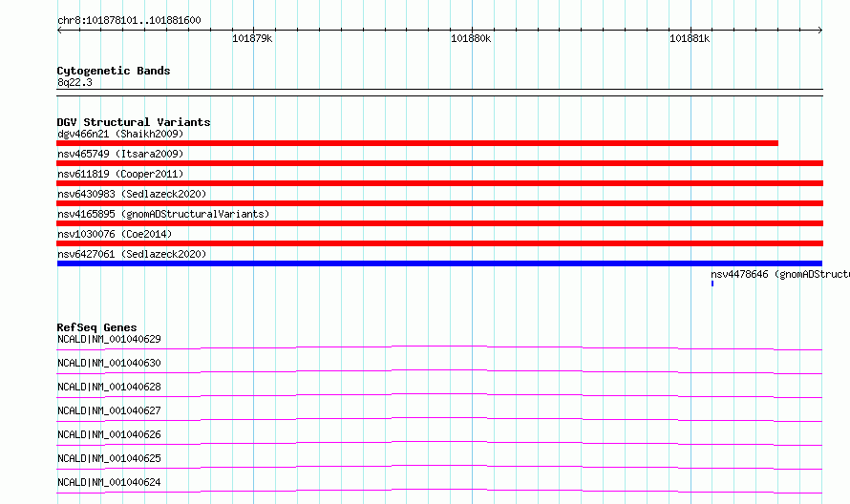Image resolution: width=850 pixels, height=504 pixels.
Task: Click NCALD|NM_001040627 transcript label
Action: pos(109,410)
